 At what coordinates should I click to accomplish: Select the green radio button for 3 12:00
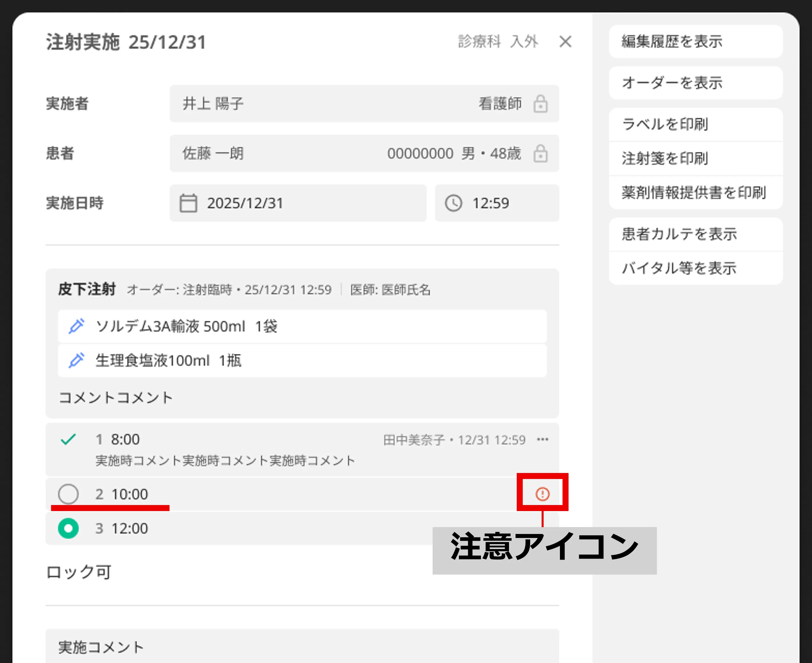[x=68, y=528]
